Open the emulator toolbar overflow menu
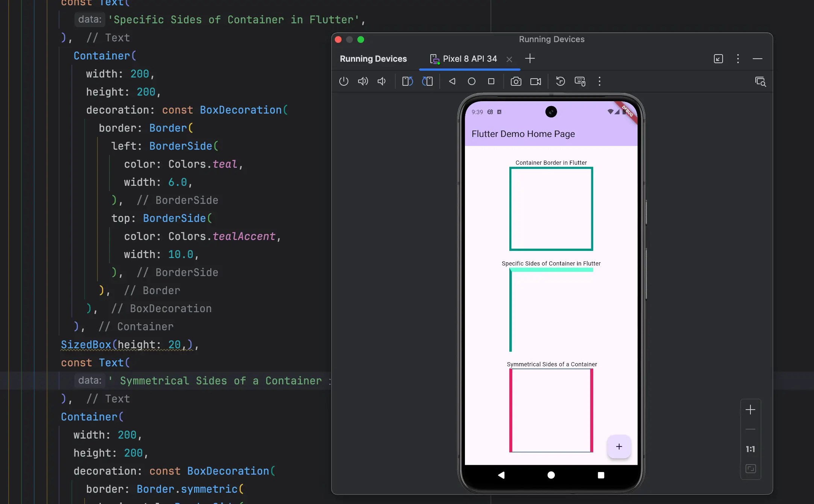This screenshot has width=814, height=504. click(x=599, y=81)
